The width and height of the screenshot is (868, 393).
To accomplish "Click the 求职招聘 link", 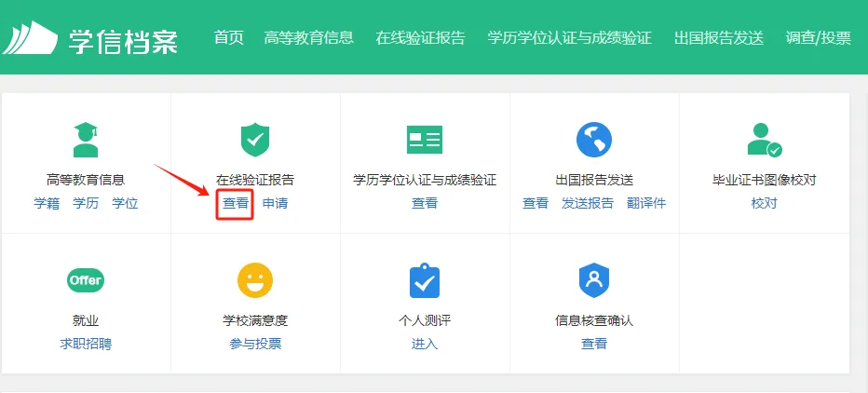I will click(x=86, y=344).
